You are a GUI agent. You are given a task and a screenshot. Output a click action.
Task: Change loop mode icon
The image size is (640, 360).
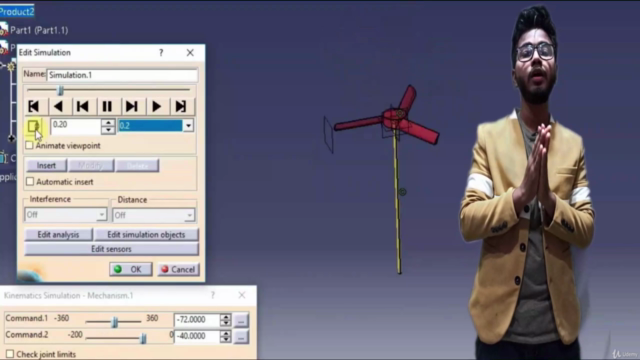pyautogui.click(x=33, y=126)
